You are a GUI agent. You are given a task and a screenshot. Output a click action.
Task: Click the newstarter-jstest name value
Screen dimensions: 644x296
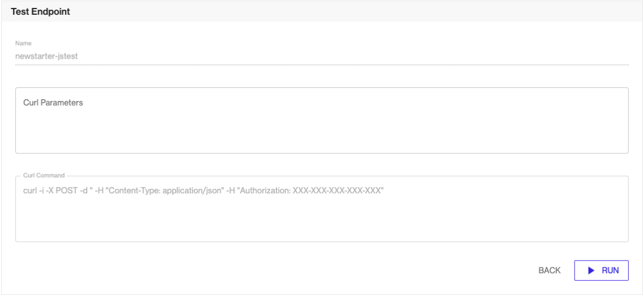click(47, 56)
